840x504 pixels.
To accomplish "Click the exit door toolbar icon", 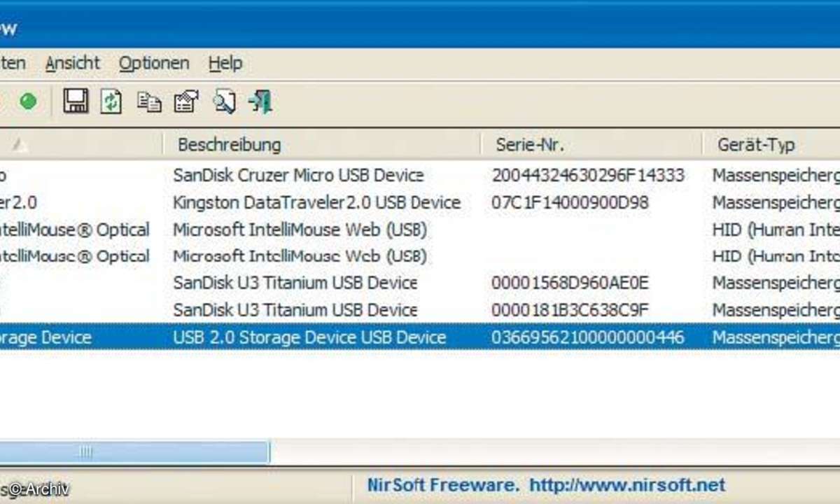I will tap(260, 101).
